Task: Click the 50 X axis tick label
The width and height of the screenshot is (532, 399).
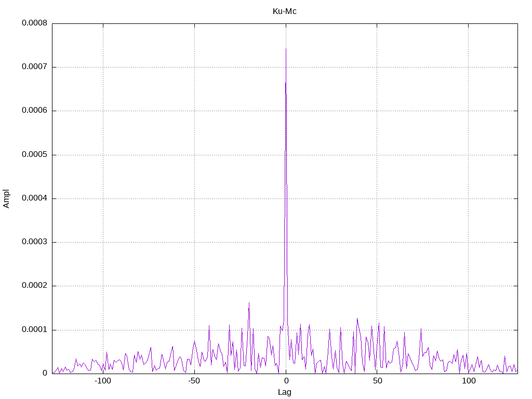Action: pyautogui.click(x=377, y=381)
